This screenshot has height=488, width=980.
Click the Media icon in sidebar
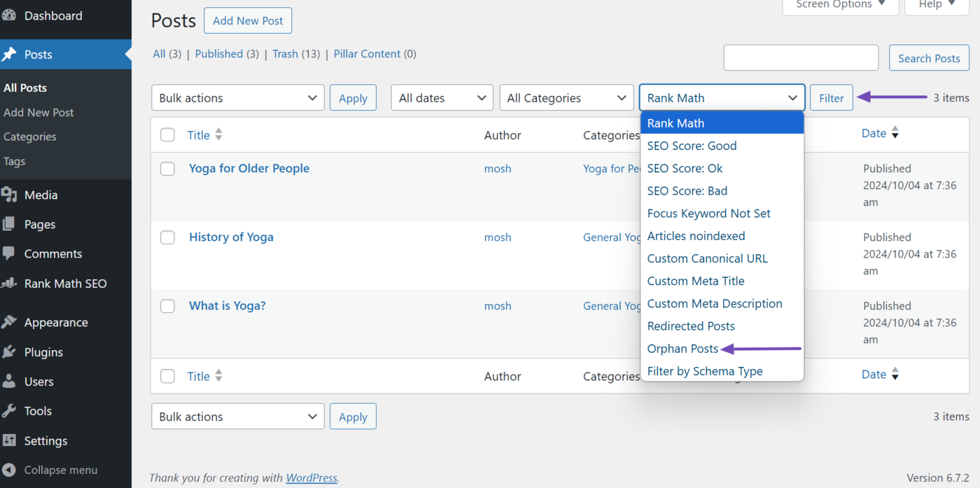point(9,195)
